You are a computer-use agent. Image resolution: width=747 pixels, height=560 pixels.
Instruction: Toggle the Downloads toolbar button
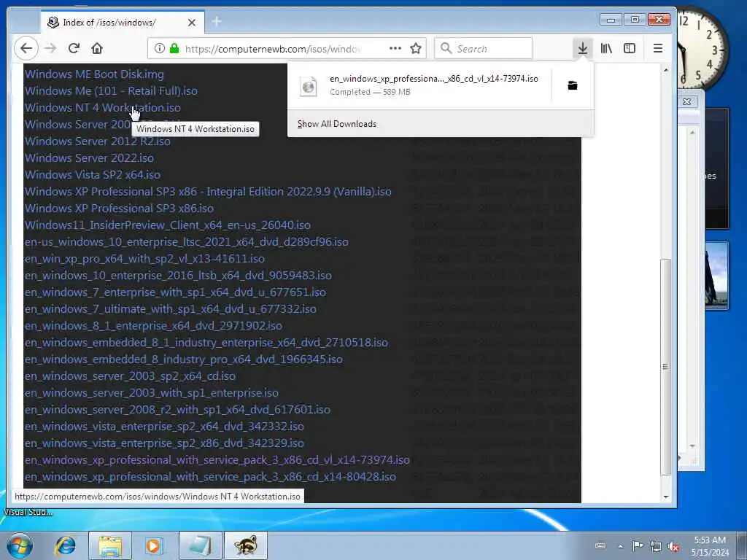pyautogui.click(x=582, y=48)
